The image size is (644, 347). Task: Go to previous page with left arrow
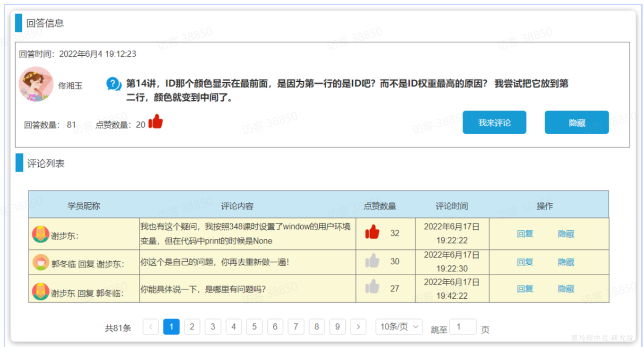151,327
